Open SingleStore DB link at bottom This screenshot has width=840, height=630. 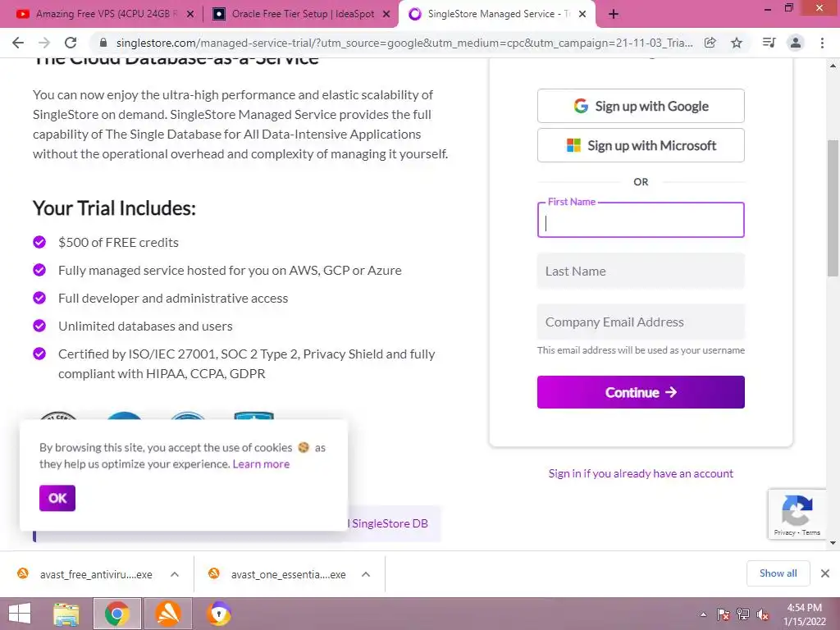[x=390, y=523]
